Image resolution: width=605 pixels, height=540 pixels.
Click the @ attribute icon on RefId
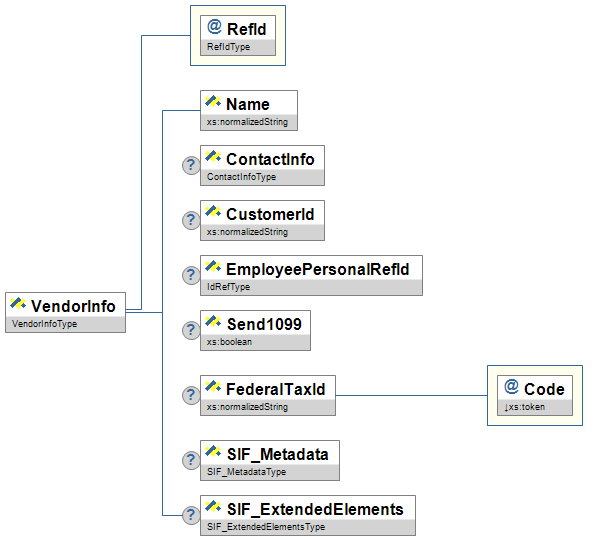pos(215,28)
